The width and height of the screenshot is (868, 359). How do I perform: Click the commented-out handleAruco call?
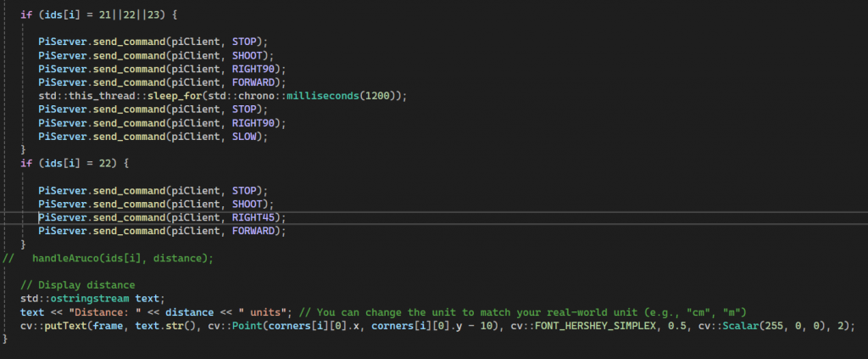(123, 258)
